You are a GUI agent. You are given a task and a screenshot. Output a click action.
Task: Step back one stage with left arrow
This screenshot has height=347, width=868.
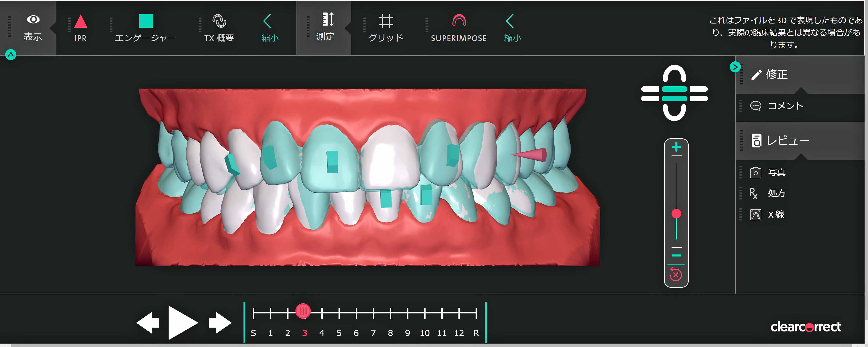pos(148,323)
